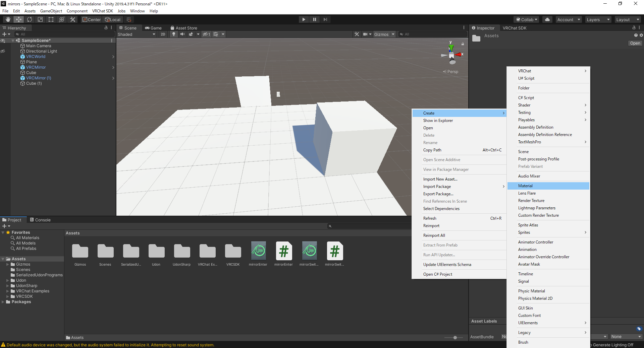Choose Material from the Create submenu
This screenshot has width=644, height=348.
(548, 186)
